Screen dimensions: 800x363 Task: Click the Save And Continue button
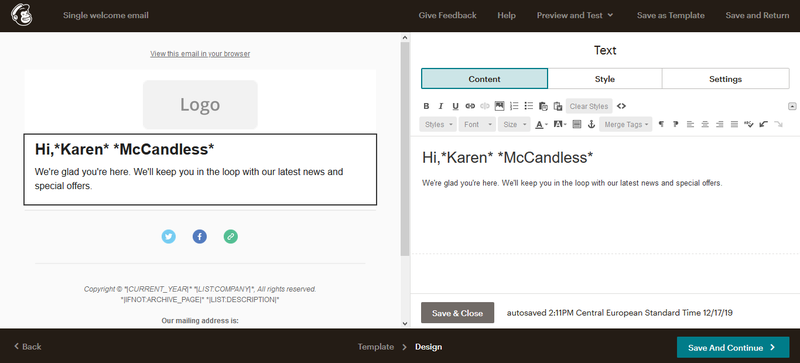coord(732,348)
